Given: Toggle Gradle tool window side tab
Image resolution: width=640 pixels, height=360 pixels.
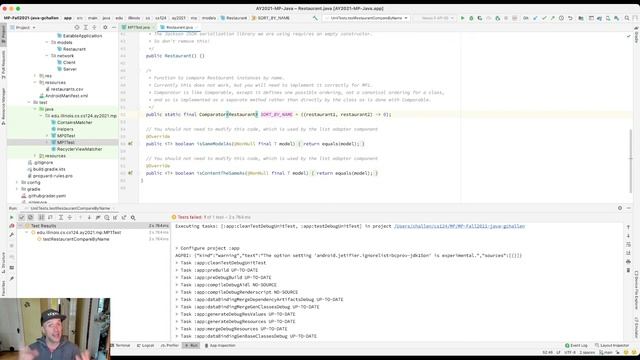Looking at the screenshot, I should coord(636,36).
